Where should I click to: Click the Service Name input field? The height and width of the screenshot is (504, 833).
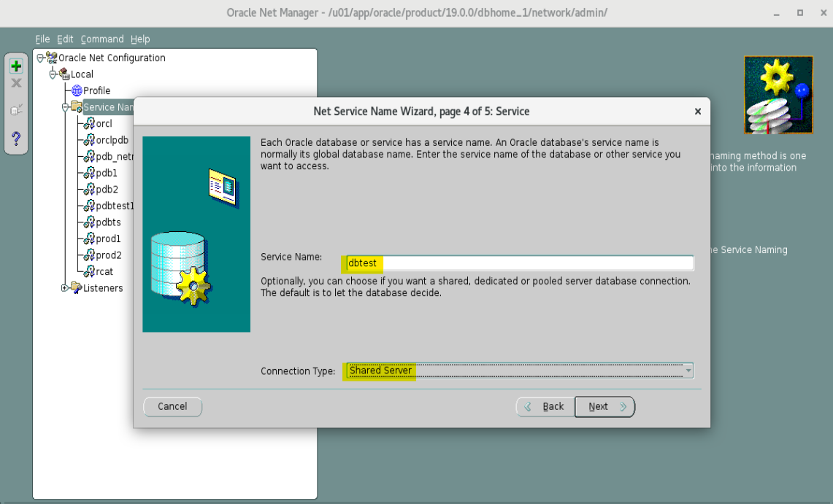coord(520,263)
